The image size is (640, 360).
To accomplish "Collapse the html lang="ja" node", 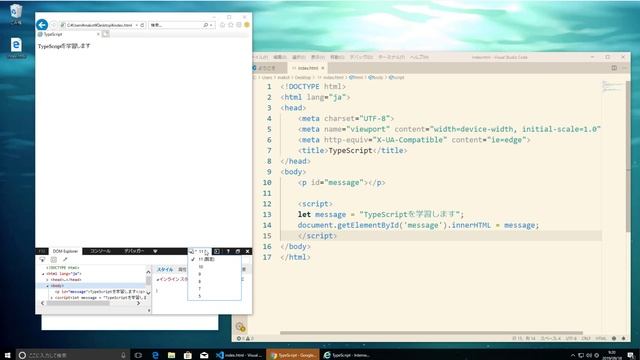I will point(43,274).
